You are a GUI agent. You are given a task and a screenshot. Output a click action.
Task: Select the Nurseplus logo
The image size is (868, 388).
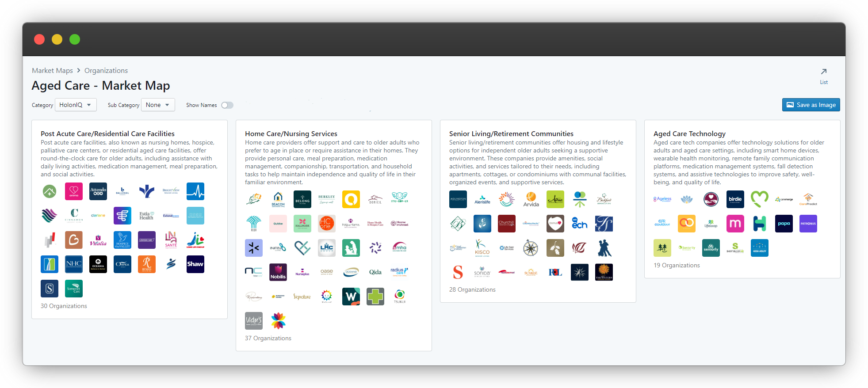pyautogui.click(x=302, y=272)
